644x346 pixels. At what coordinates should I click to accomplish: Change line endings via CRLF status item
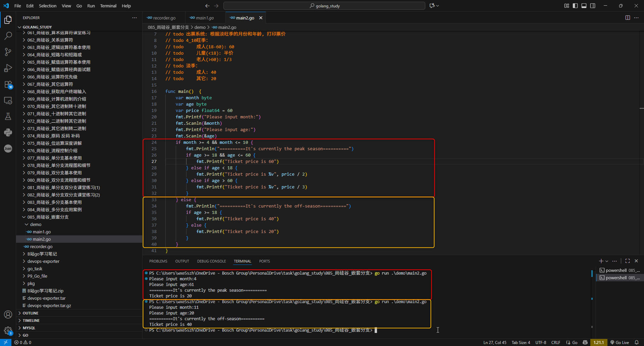556,342
